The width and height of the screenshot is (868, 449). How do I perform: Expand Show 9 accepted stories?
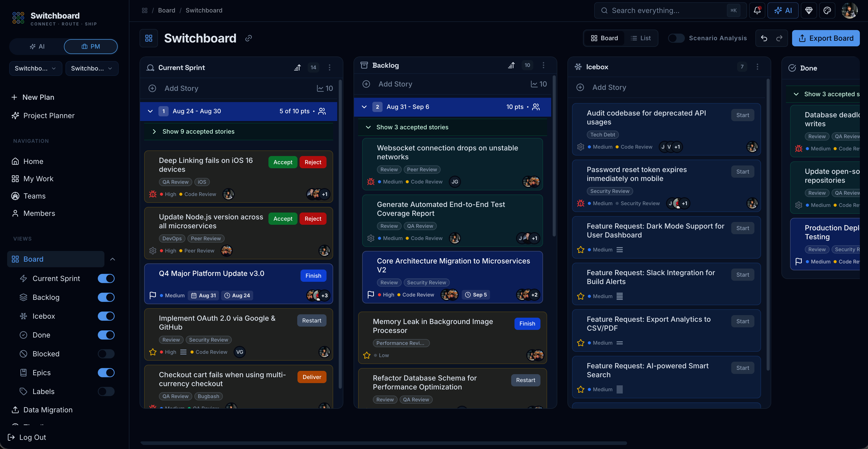tap(239, 132)
